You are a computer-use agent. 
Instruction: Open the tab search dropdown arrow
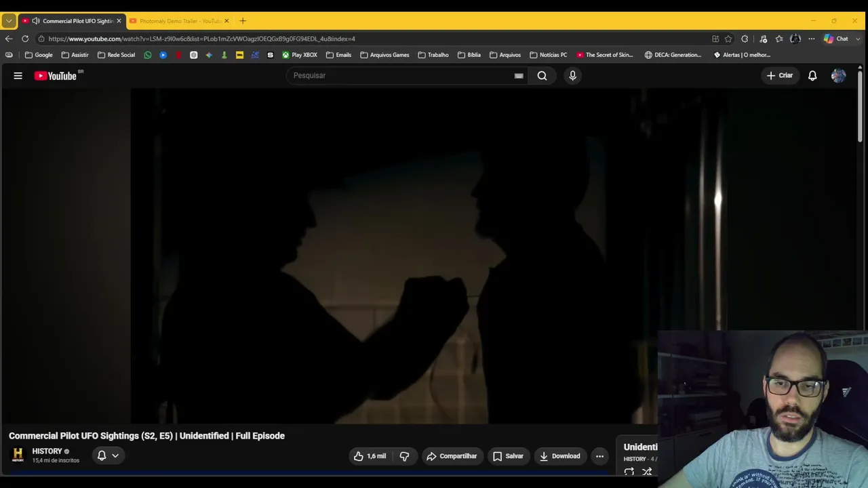[x=9, y=21]
